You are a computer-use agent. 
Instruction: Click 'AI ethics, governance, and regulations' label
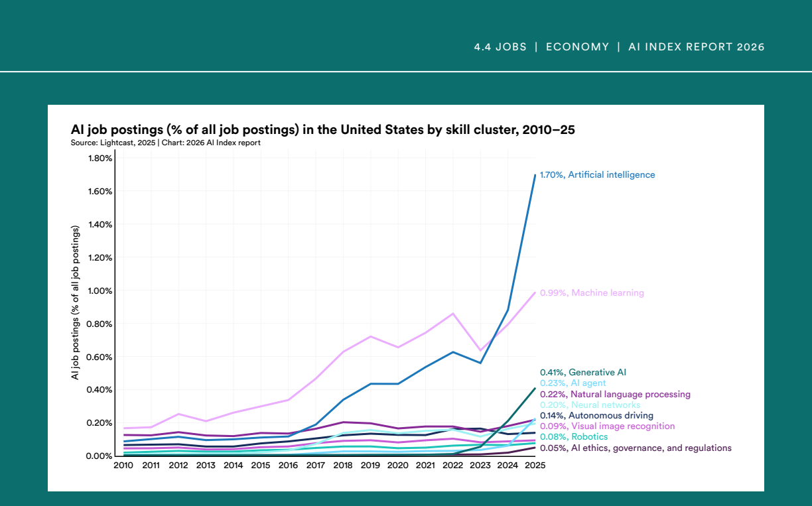tap(650, 448)
